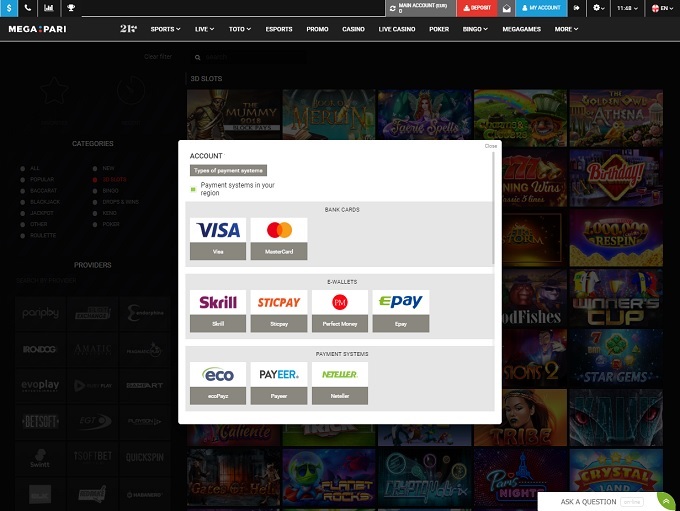Choose MasterCard as payment method
Viewport: 680px width, 511px height.
click(279, 238)
